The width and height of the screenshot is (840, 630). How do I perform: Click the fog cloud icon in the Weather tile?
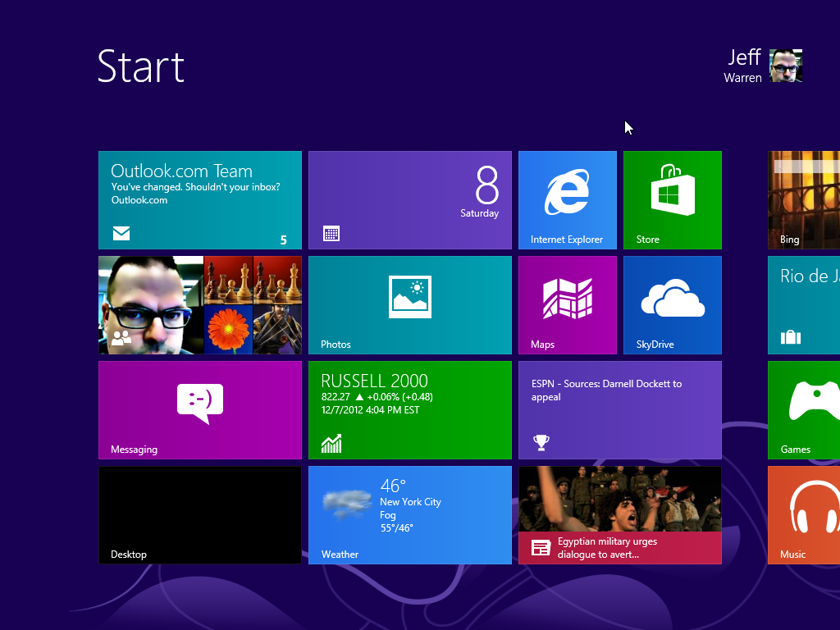coord(347,503)
